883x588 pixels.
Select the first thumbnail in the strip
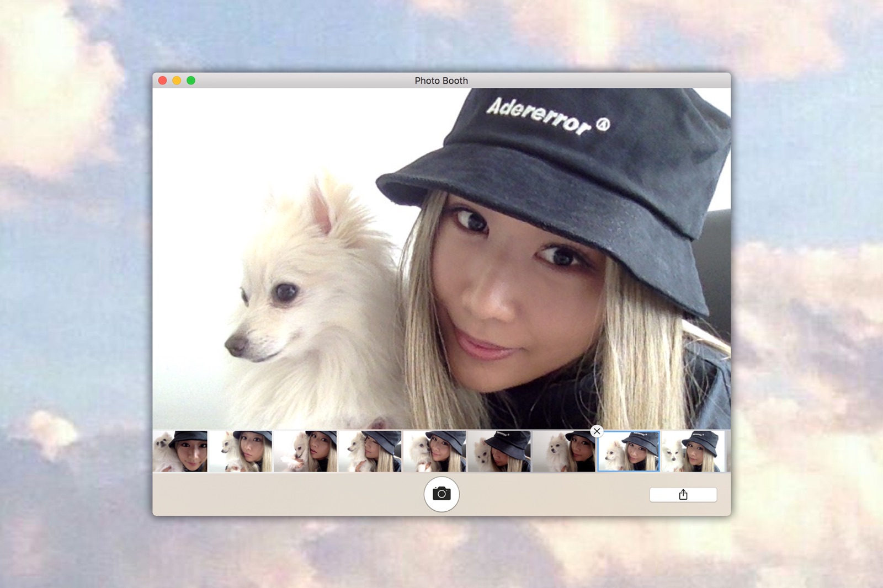(180, 451)
